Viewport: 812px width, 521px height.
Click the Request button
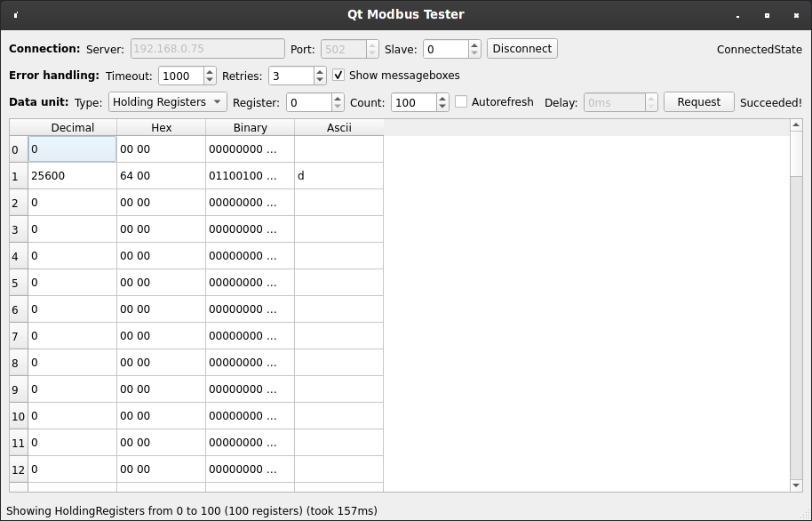pos(698,102)
